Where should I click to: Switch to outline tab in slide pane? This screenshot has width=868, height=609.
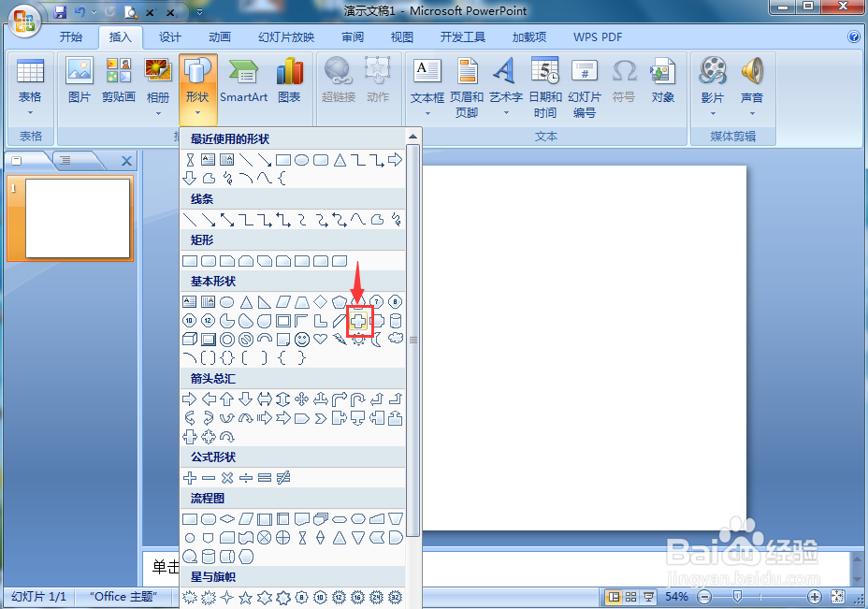65,161
